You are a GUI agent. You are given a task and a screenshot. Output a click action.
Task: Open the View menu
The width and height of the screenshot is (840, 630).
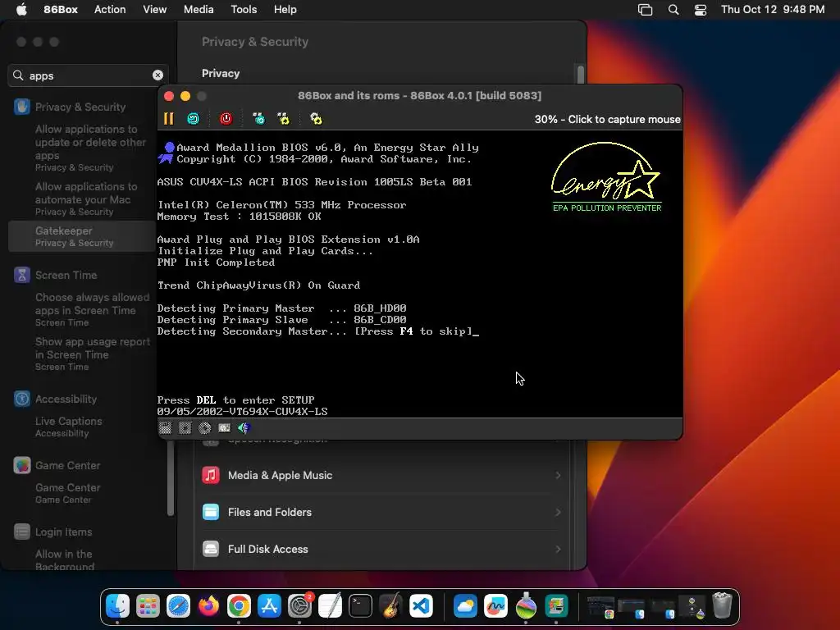[154, 9]
